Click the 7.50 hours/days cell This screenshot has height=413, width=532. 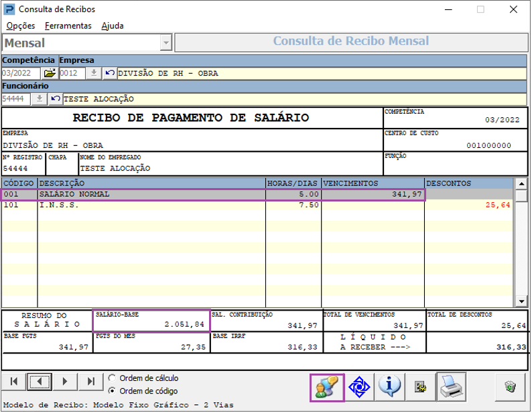309,205
